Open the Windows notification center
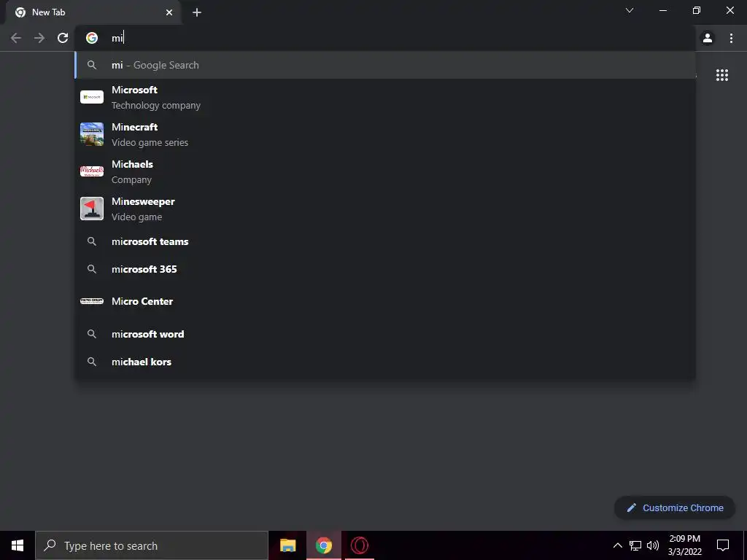 (x=723, y=545)
